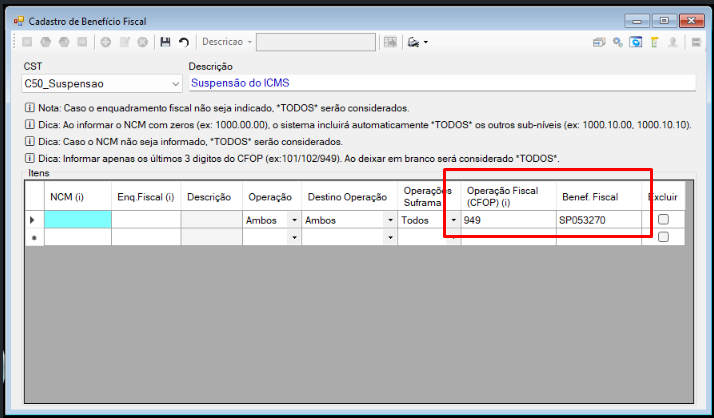The height and width of the screenshot is (418, 714).
Task: Close the Cadastro de Benefício Fiscal window
Action: pos(691,21)
